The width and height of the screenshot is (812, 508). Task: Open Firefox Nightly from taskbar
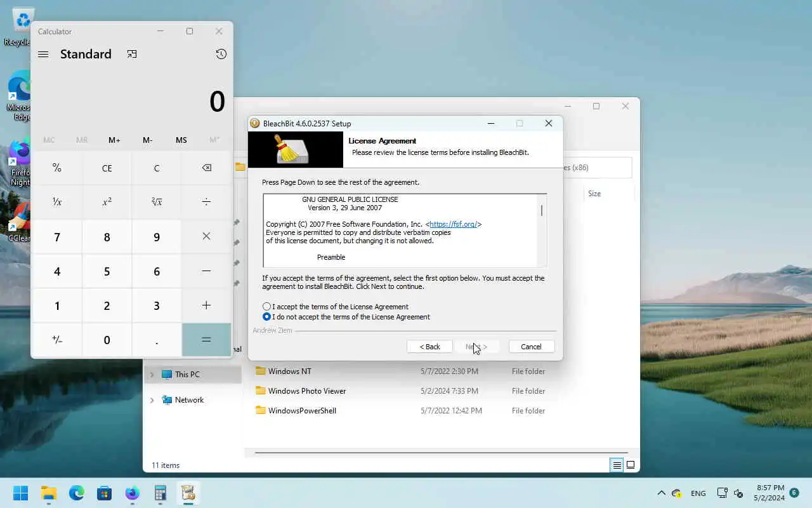[132, 493]
